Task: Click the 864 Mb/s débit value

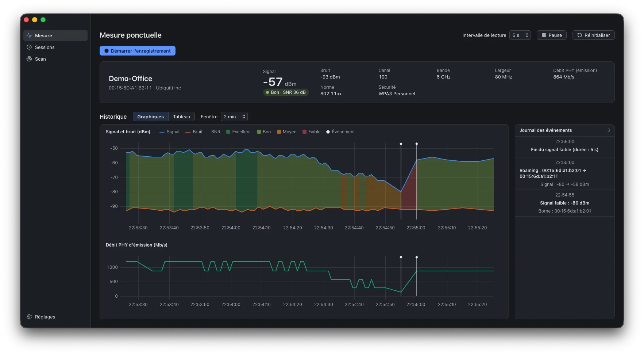Action: (x=564, y=77)
